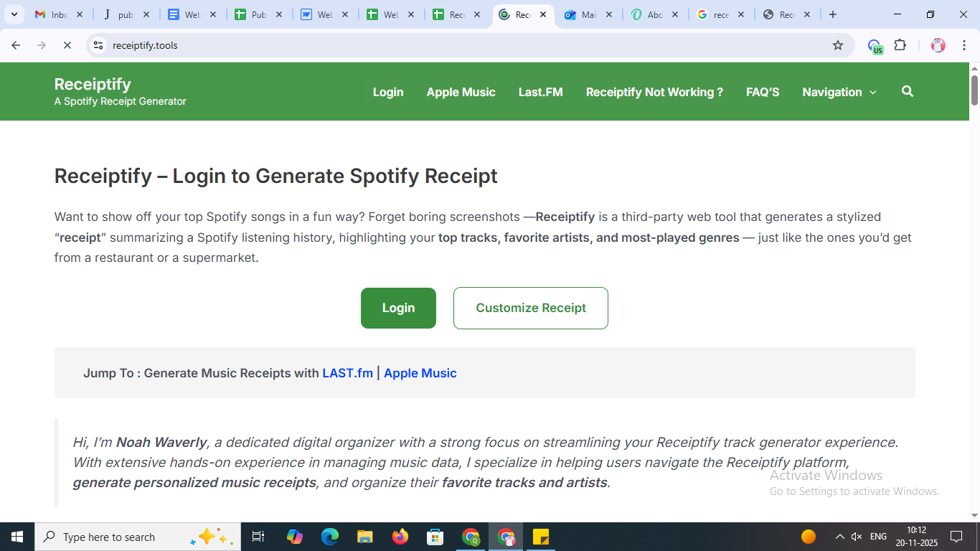Switch to the Gmail Inbox tab
The height and width of the screenshot is (551, 980).
click(x=59, y=14)
